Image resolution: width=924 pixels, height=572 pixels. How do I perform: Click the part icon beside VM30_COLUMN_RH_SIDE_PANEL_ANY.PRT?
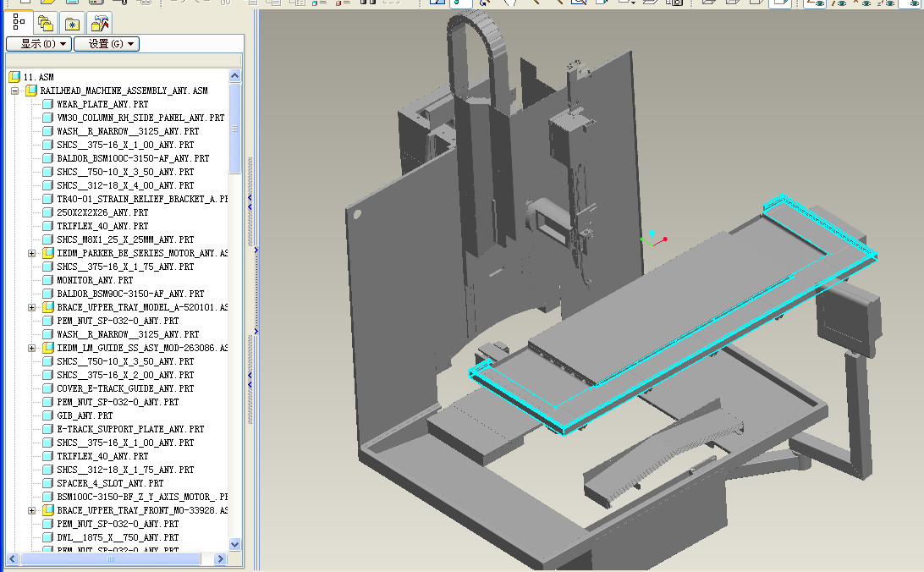coord(48,118)
